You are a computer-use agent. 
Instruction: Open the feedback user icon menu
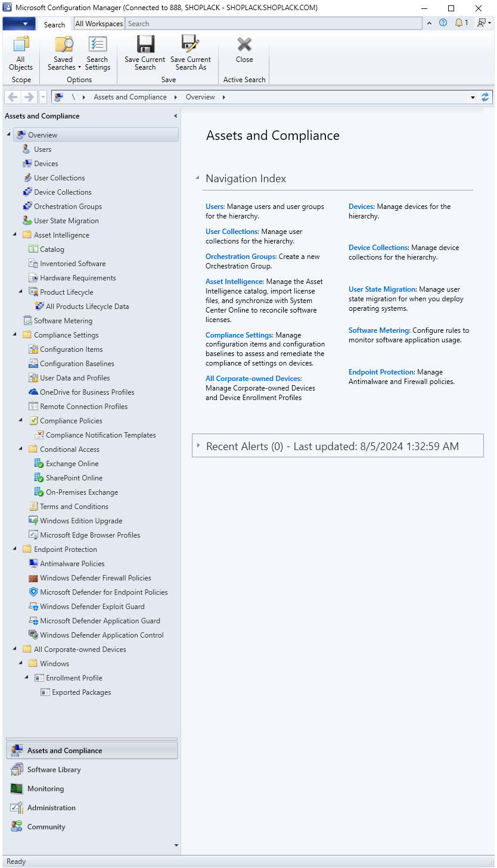coord(483,23)
